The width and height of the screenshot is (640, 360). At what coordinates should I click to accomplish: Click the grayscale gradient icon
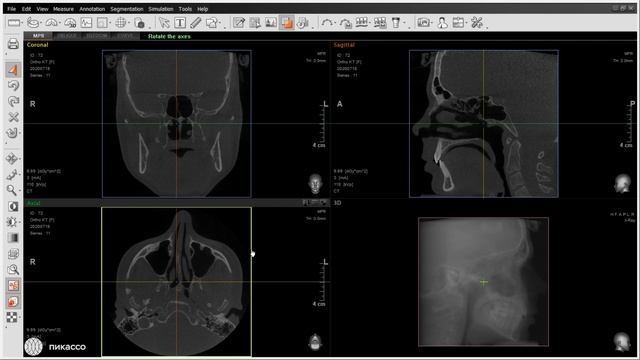13,238
